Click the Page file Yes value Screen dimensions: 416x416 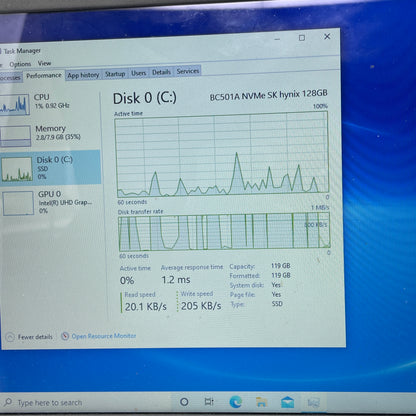click(276, 294)
